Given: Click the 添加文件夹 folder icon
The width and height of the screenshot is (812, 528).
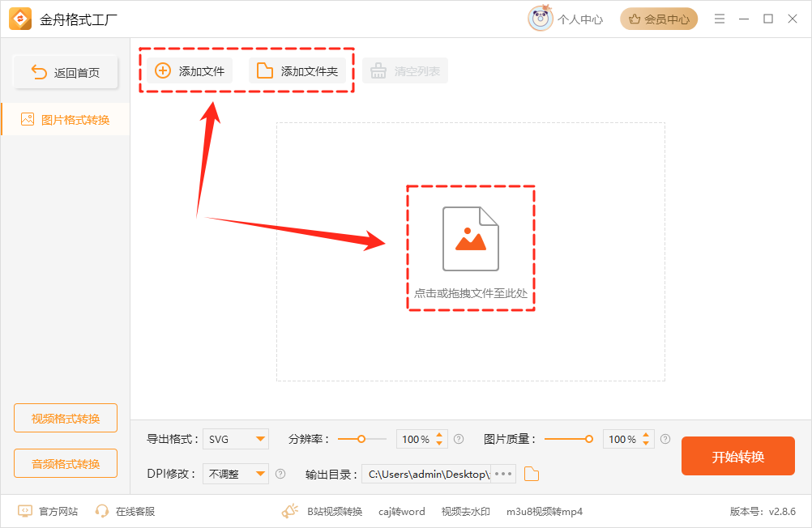Looking at the screenshot, I should coord(263,70).
